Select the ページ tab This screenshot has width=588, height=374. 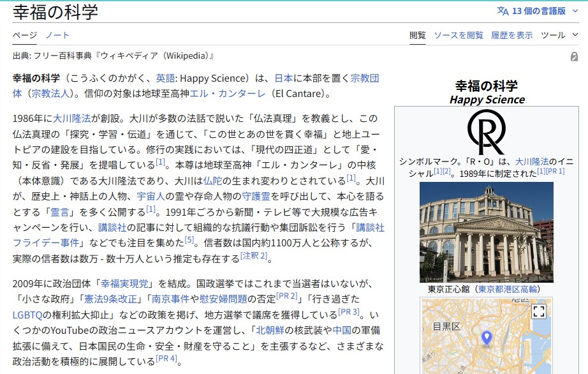25,35
